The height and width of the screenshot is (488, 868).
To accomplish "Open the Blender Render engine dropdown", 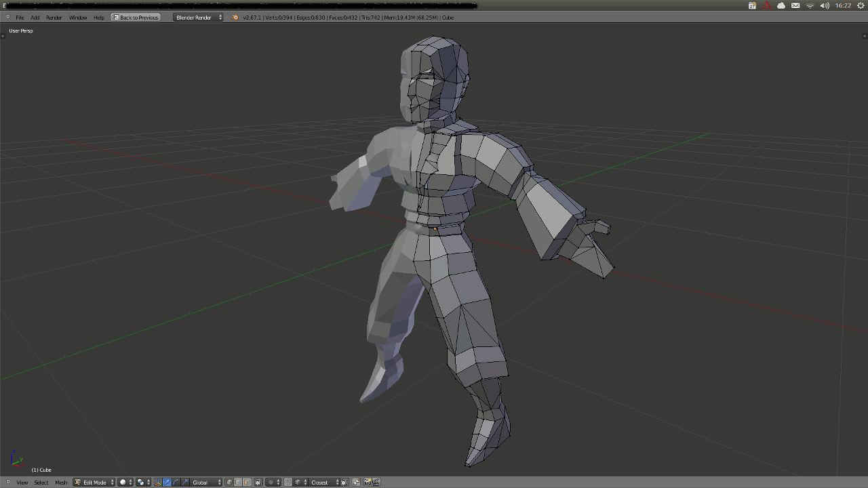I will pos(198,18).
